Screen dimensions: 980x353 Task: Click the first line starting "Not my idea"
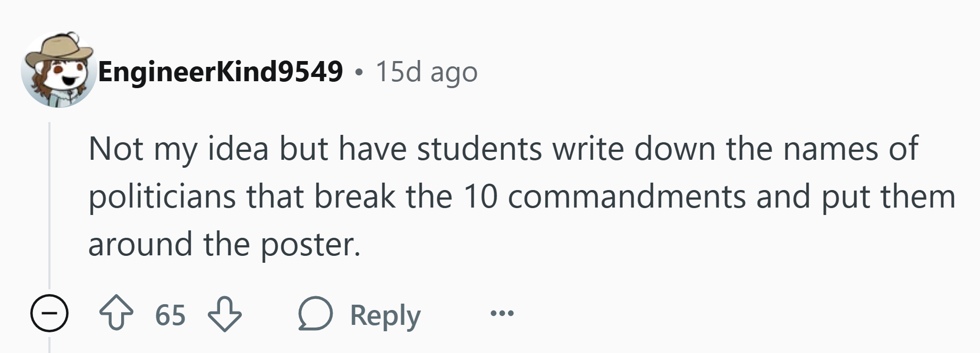502,149
